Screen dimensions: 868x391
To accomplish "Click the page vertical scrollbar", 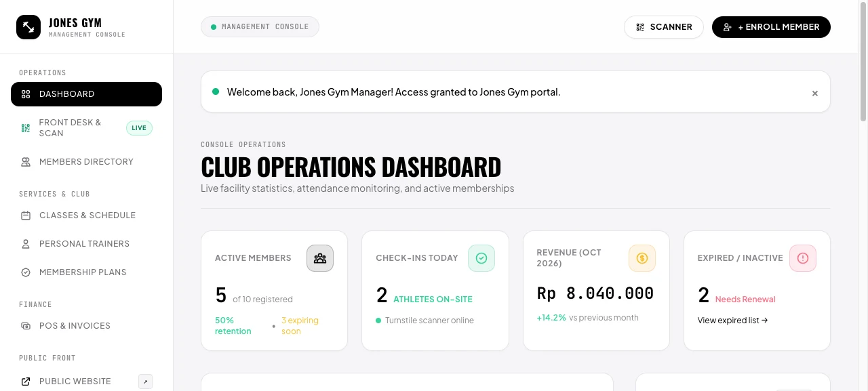I will (863, 61).
